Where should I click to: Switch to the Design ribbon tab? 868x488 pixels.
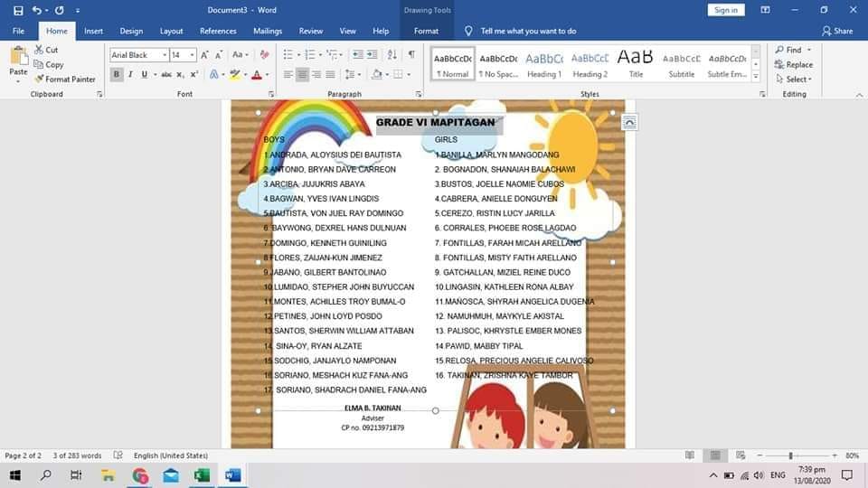[x=131, y=31]
